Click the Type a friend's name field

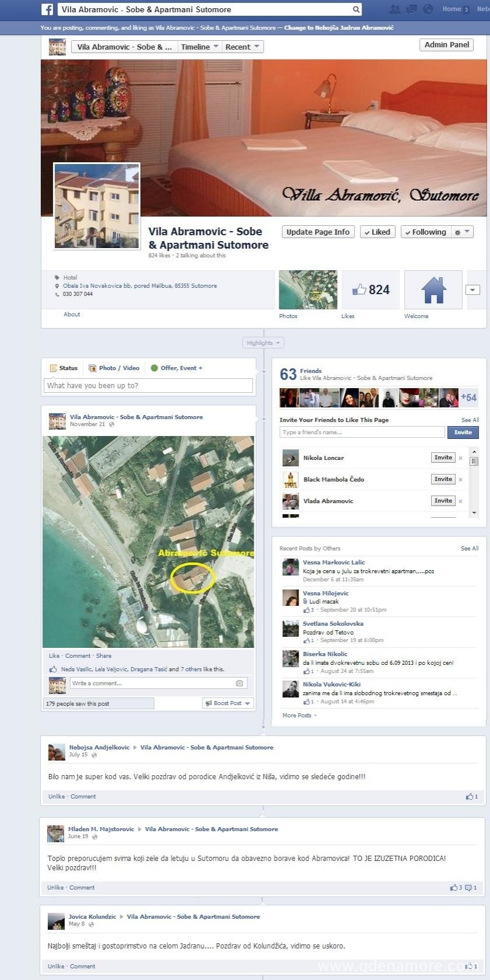tap(362, 433)
